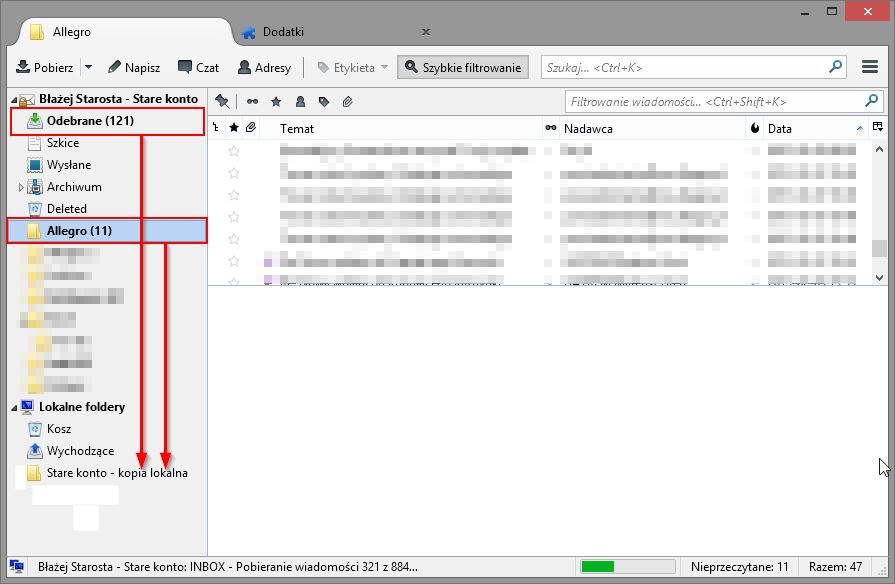Click the Pobieranie wiadomości status message
This screenshot has height=584, width=895.
coord(228,567)
